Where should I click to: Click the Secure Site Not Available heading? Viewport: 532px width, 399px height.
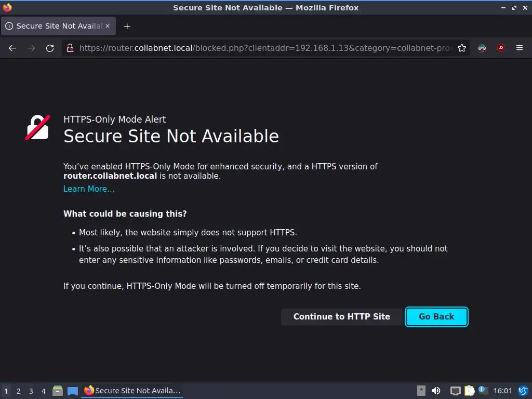(x=171, y=137)
